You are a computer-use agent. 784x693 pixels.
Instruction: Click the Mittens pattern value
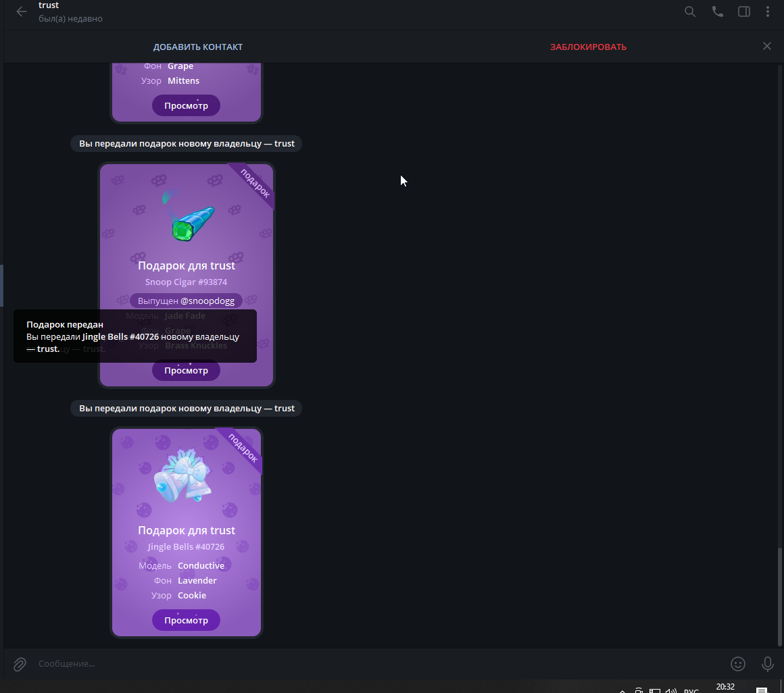click(x=183, y=81)
